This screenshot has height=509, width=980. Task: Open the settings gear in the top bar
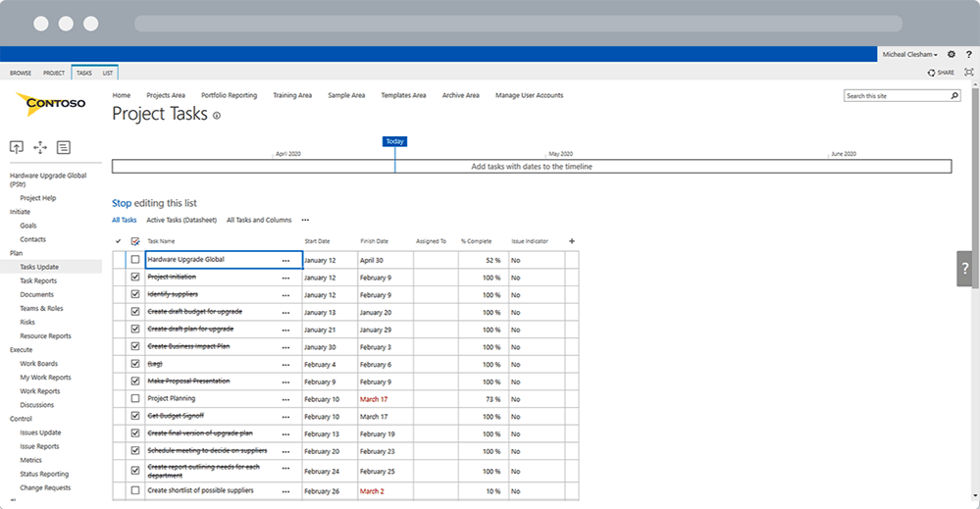pos(951,54)
